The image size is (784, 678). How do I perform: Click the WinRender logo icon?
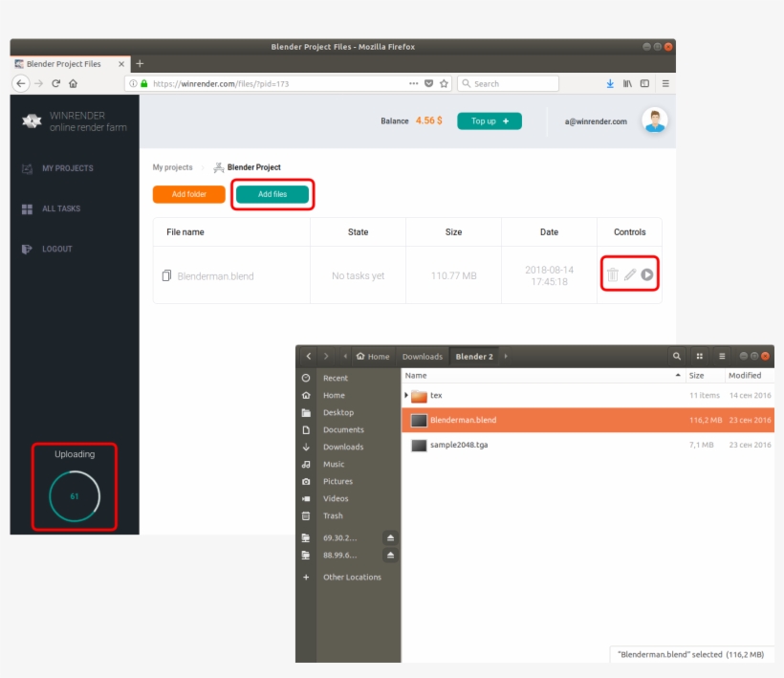(32, 121)
